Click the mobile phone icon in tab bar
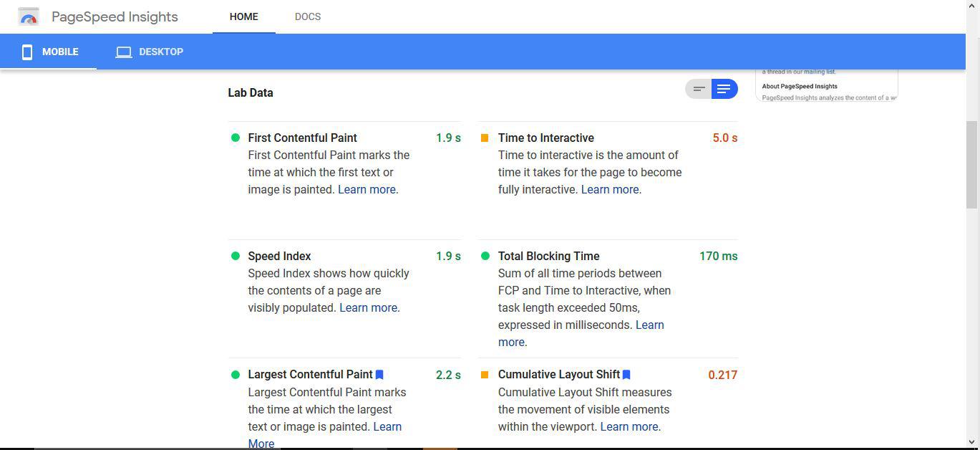Viewport: 980px width, 450px height. click(x=27, y=52)
